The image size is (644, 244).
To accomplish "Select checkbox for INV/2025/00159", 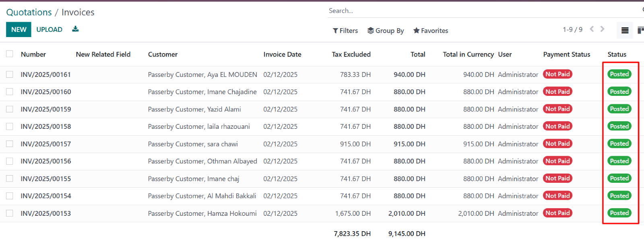I will [x=10, y=109].
